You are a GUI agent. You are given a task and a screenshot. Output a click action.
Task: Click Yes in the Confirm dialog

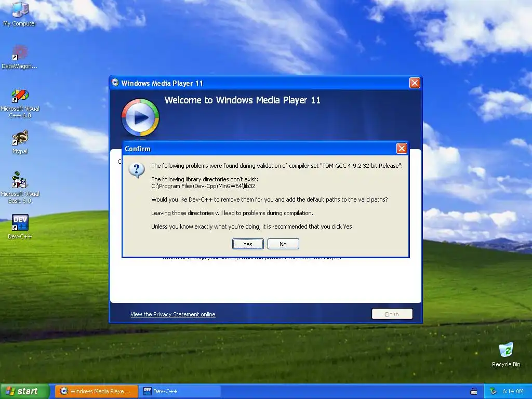tap(248, 244)
